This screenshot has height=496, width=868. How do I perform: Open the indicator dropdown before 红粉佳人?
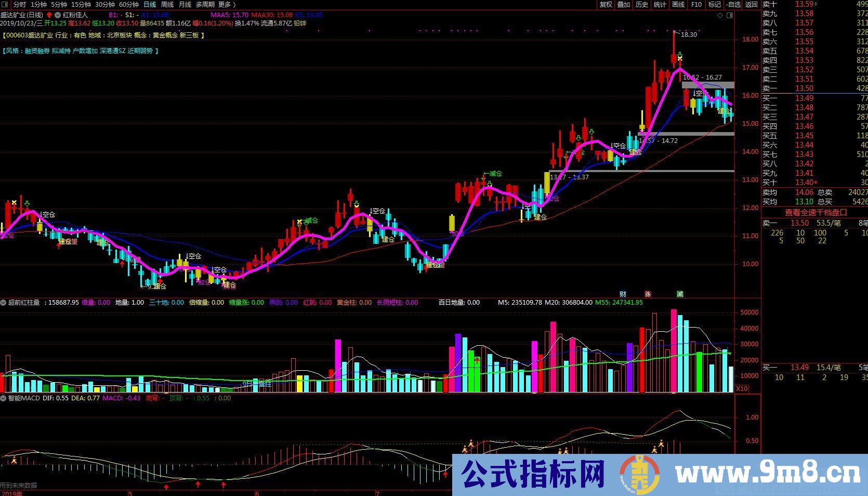coord(58,16)
